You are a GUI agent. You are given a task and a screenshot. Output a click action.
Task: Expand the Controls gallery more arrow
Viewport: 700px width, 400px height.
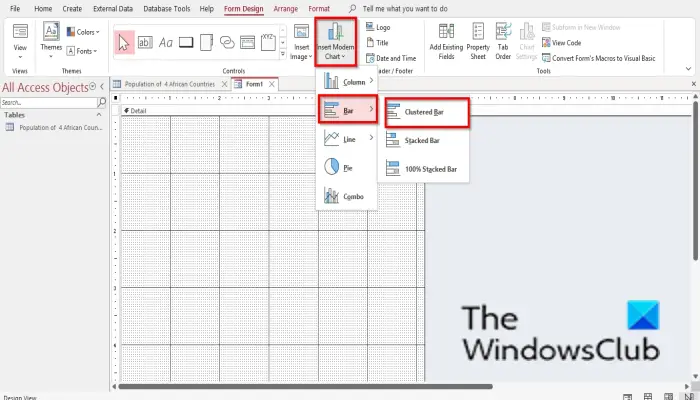click(283, 54)
